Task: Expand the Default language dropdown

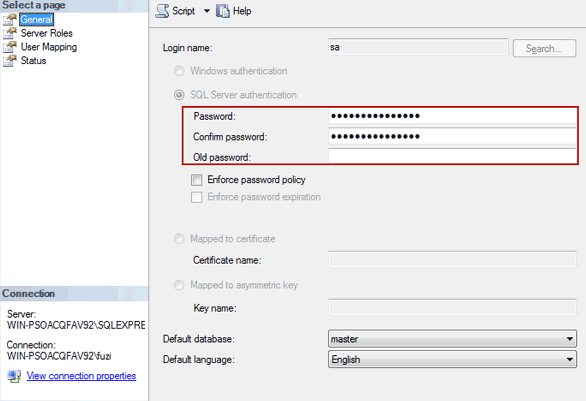Action: pos(452,360)
